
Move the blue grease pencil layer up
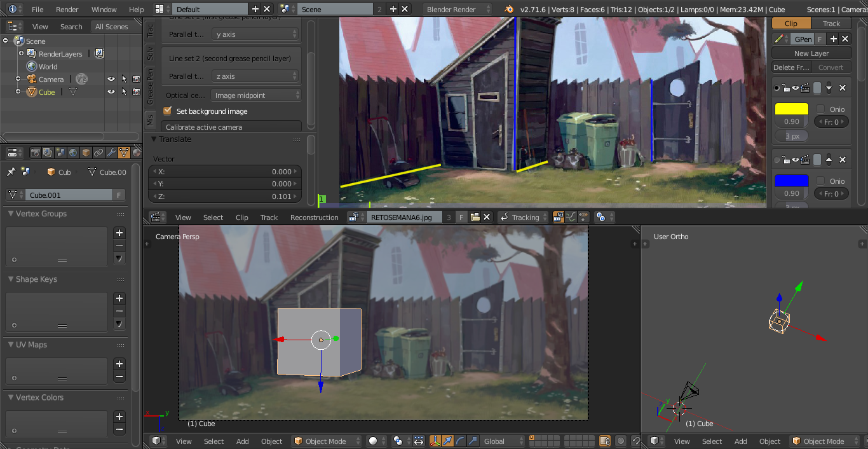pos(829,160)
